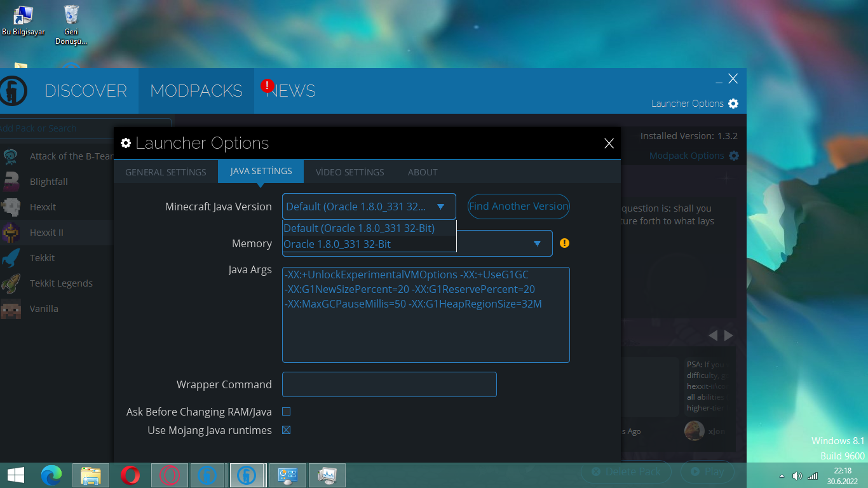This screenshot has width=868, height=488.
Task: Click the volume icon in system tray
Action: tap(797, 475)
